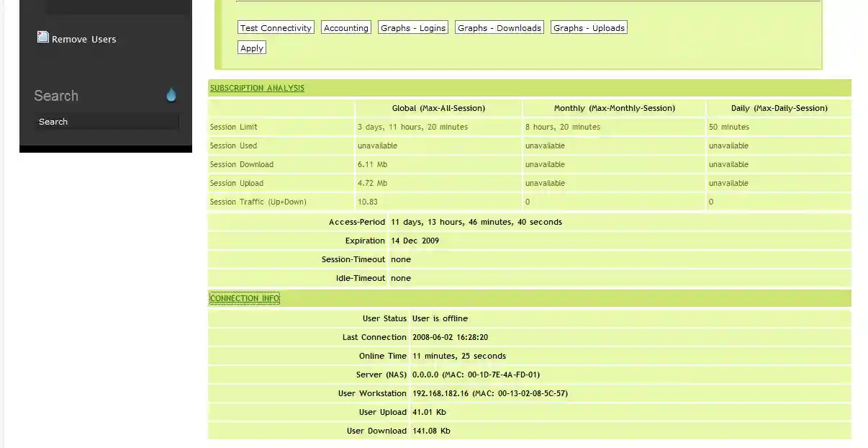Select the Daily (Max-Daily-Session) column header
The height and width of the screenshot is (448, 868).
click(779, 108)
